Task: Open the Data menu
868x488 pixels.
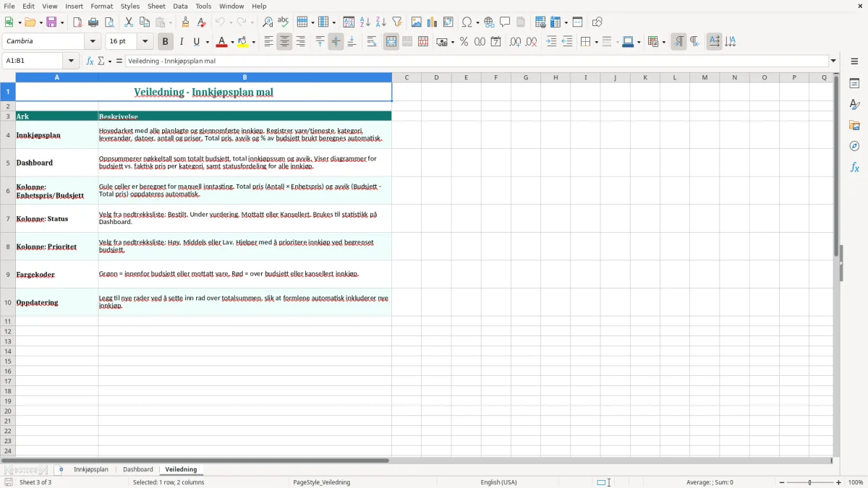Action: pos(180,6)
